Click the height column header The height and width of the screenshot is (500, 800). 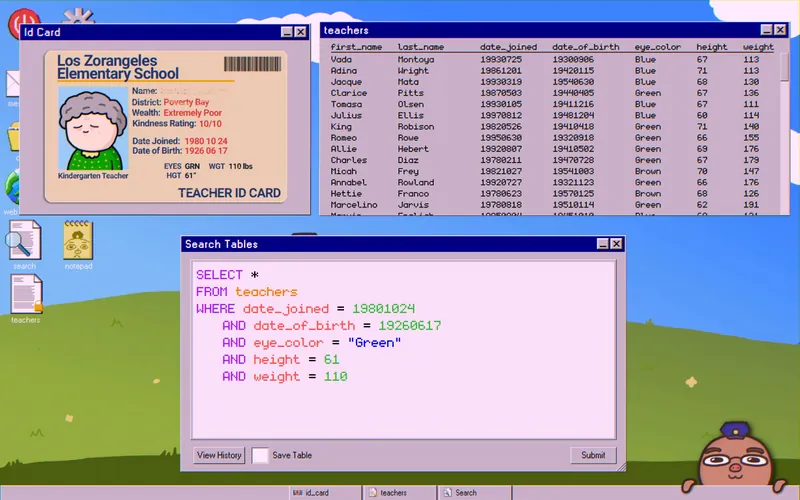712,47
